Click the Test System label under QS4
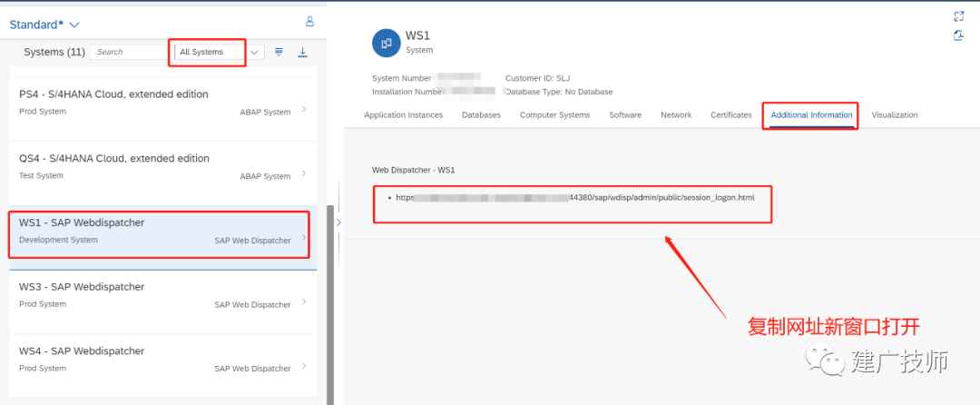Image resolution: width=980 pixels, height=405 pixels. 41,175
